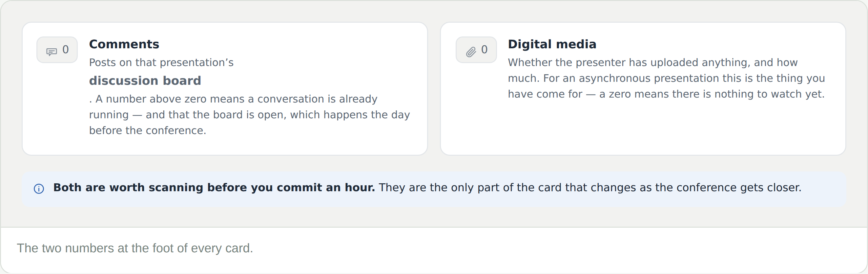868x274 pixels.
Task: Select the Comments heading
Action: coord(124,44)
